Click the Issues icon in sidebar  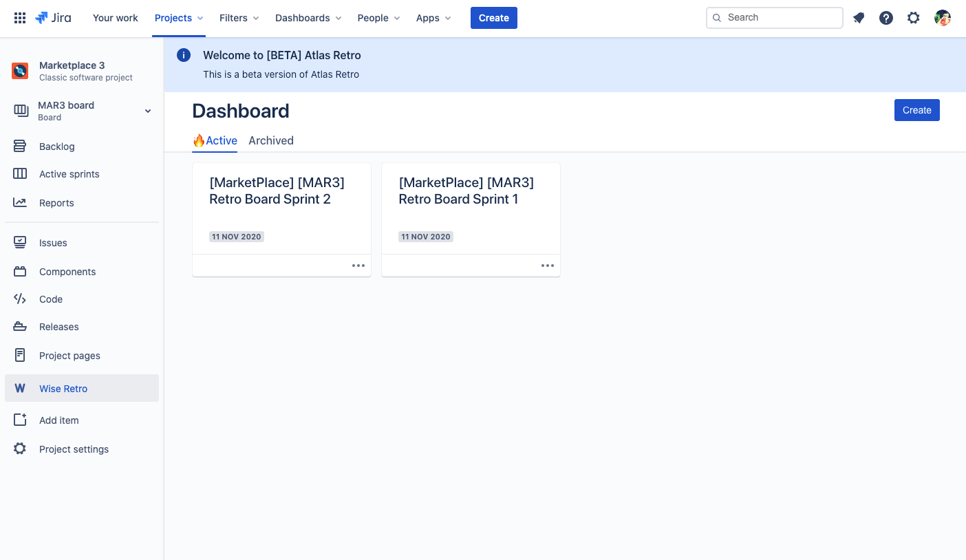20,242
